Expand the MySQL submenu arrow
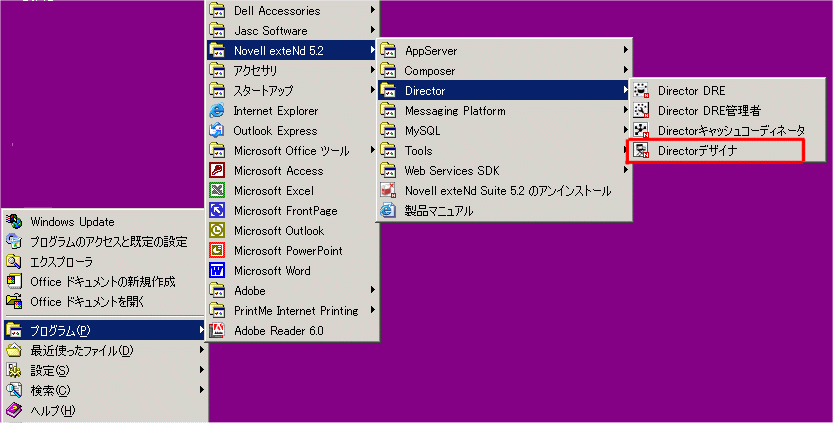Screen dimensions: 833x423 click(x=626, y=130)
